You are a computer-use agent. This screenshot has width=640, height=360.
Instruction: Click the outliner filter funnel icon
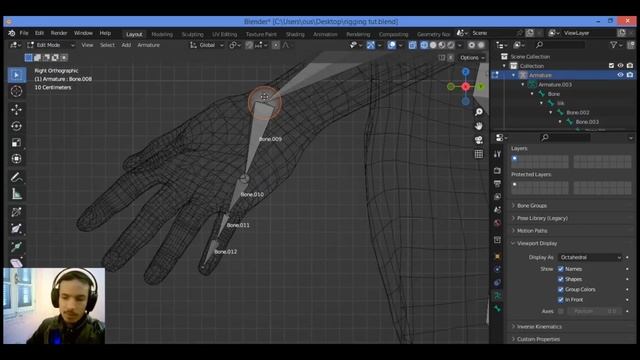(x=613, y=45)
